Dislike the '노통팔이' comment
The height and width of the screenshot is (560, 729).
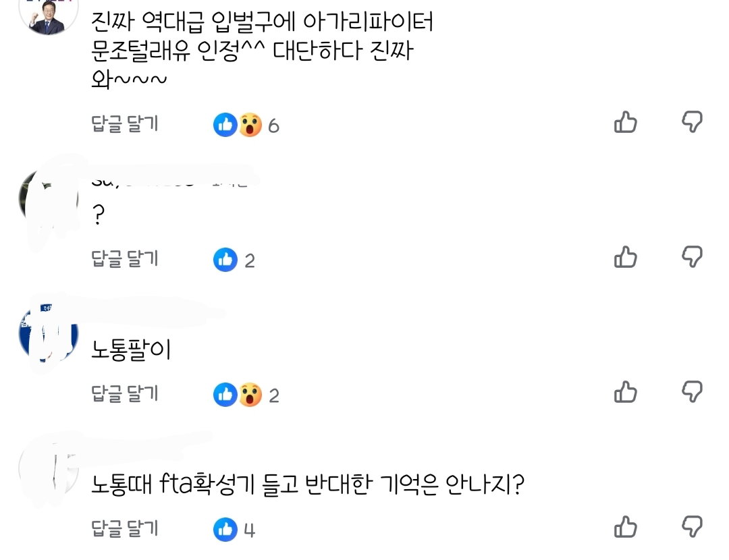click(x=692, y=391)
